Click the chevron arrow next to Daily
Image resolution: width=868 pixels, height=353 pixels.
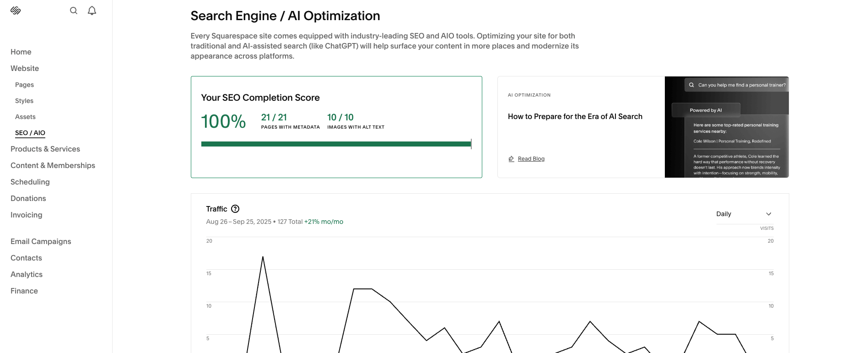click(769, 214)
